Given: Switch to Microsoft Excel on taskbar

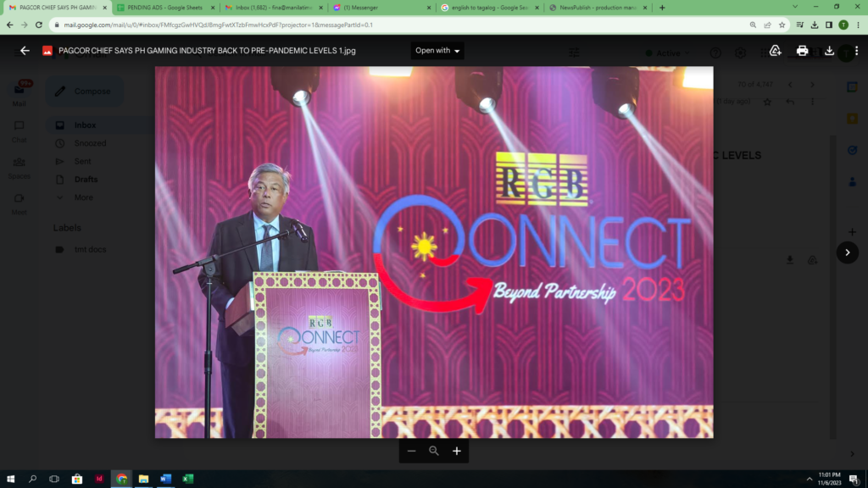Looking at the screenshot, I should tap(187, 479).
